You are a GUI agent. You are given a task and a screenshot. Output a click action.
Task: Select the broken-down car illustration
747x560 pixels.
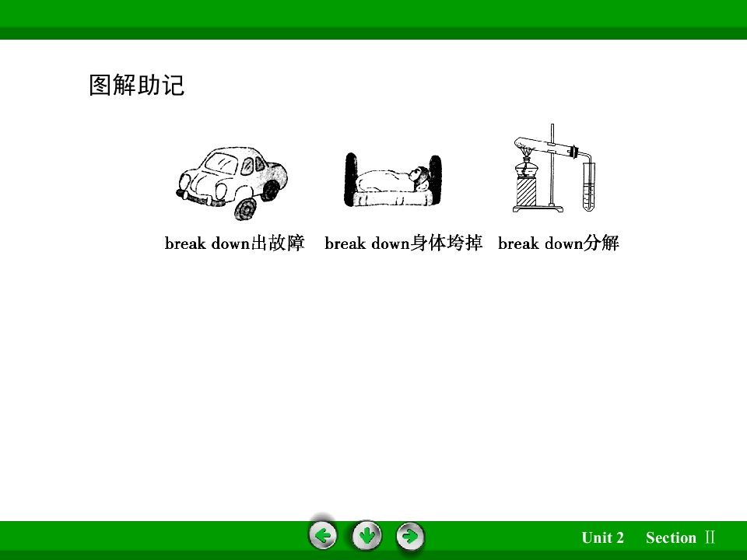pos(232,183)
